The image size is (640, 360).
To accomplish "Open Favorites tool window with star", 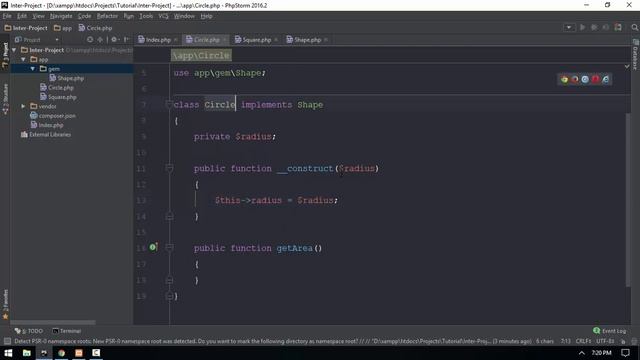I will [x=5, y=304].
